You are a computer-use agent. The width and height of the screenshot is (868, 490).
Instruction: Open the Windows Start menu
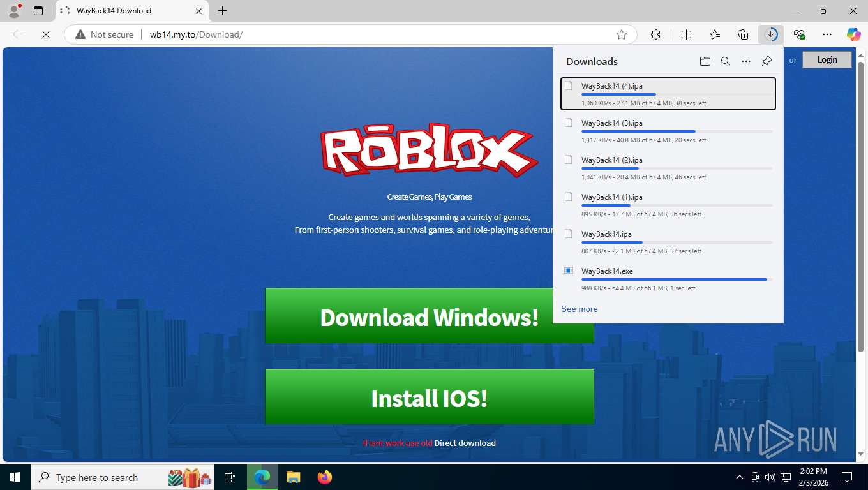point(15,477)
